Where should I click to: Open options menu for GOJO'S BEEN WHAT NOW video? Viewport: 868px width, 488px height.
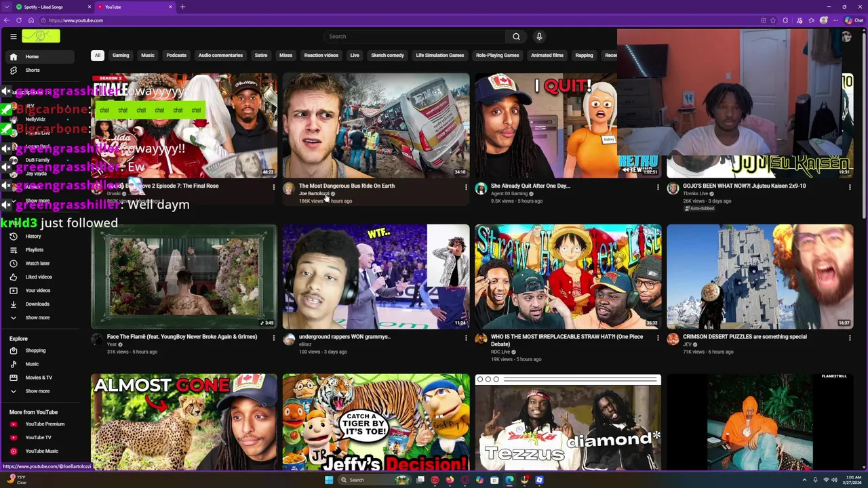point(850,187)
